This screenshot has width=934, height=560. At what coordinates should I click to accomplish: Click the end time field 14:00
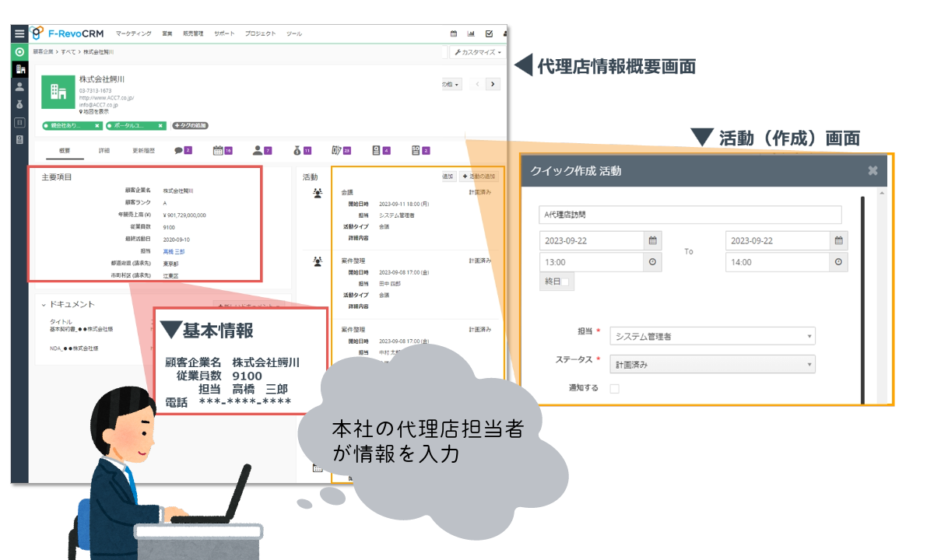click(x=778, y=262)
